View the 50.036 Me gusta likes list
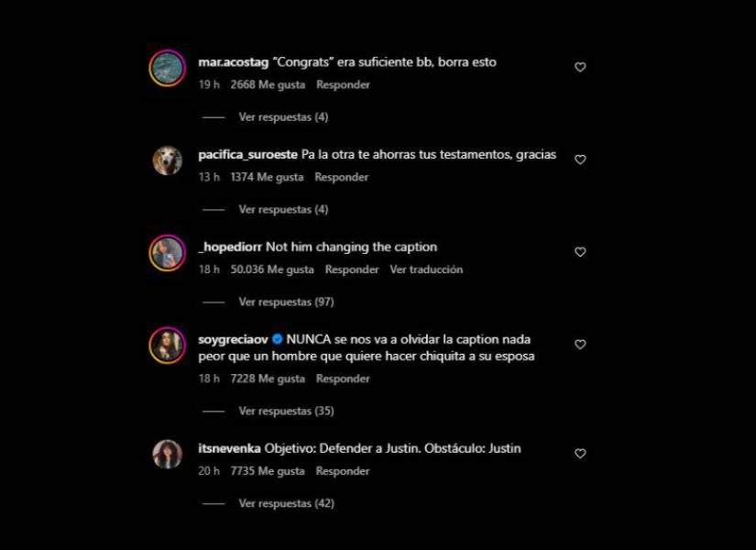Image resolution: width=756 pixels, height=550 pixels. [x=272, y=269]
